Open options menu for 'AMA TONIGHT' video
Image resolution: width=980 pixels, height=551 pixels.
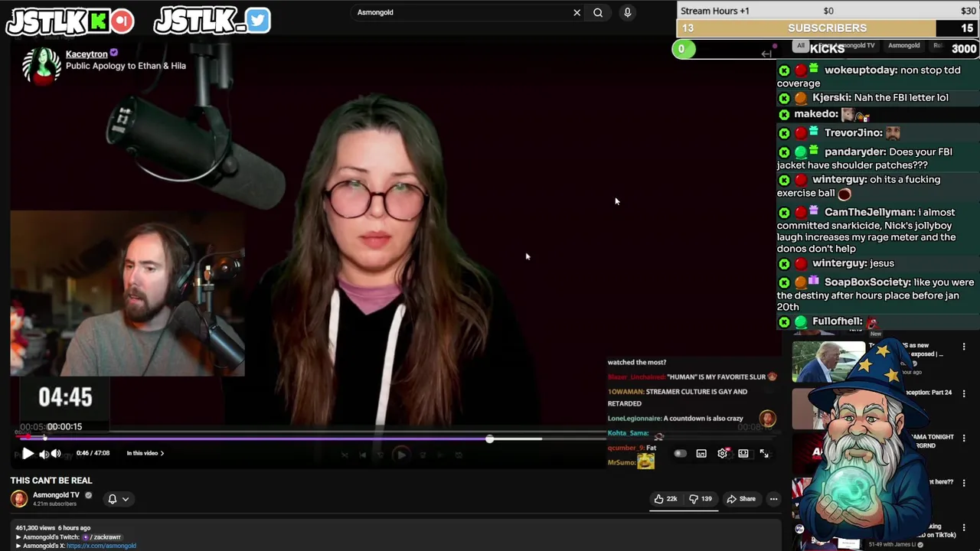[x=964, y=438]
